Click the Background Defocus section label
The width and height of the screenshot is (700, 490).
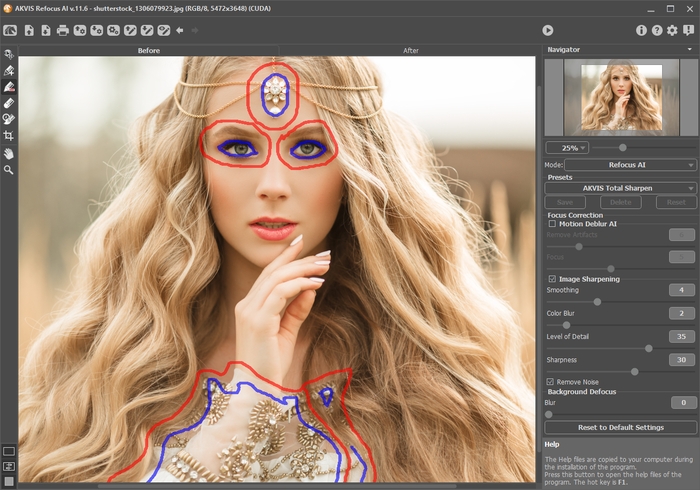582,392
